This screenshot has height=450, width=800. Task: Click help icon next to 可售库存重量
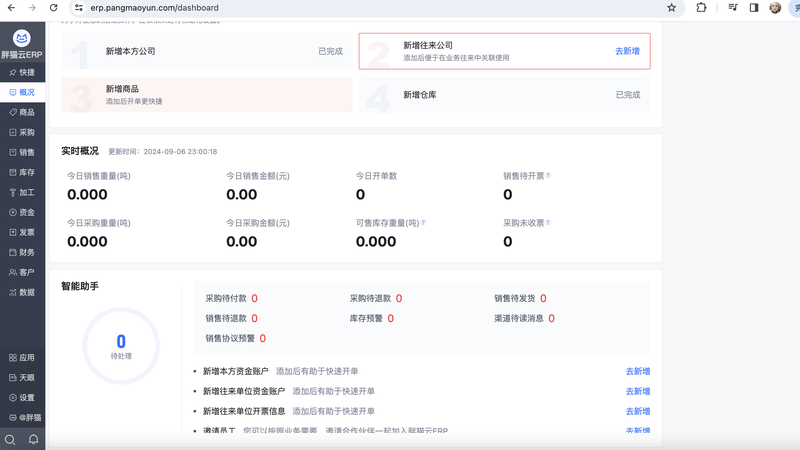point(423,222)
